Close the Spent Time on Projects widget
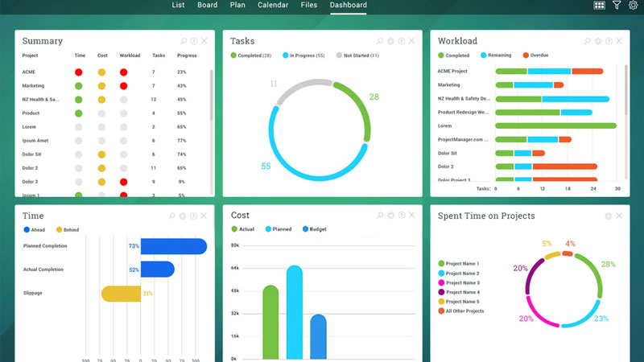Image resolution: width=644 pixels, height=362 pixels. 619,216
